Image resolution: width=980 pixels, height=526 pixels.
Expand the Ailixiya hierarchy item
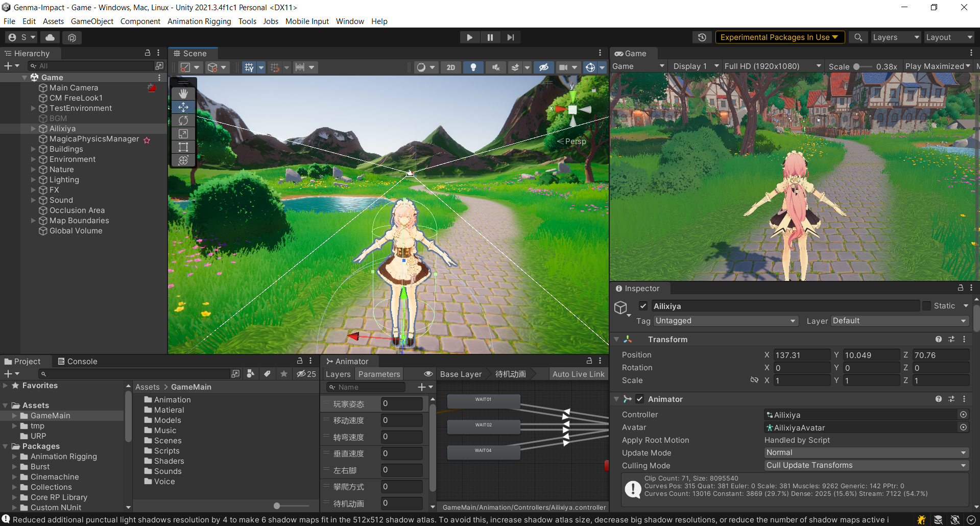pos(33,129)
